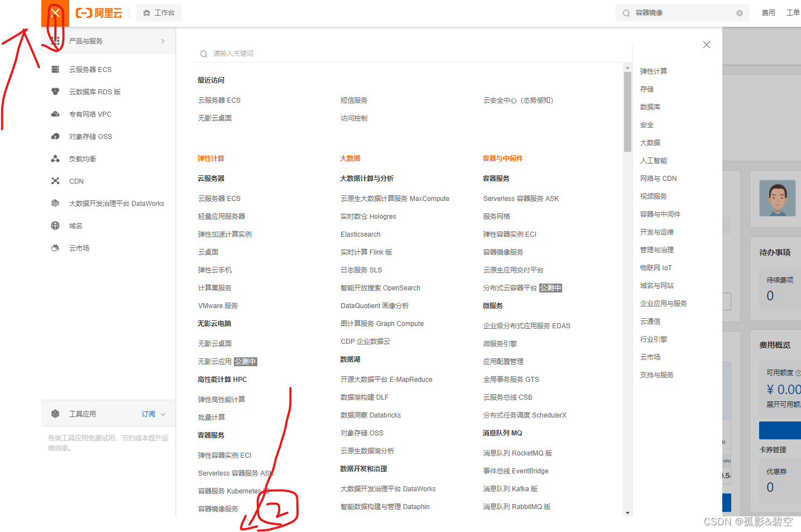Open CDN sidebar icon
801x532 pixels.
click(x=55, y=181)
